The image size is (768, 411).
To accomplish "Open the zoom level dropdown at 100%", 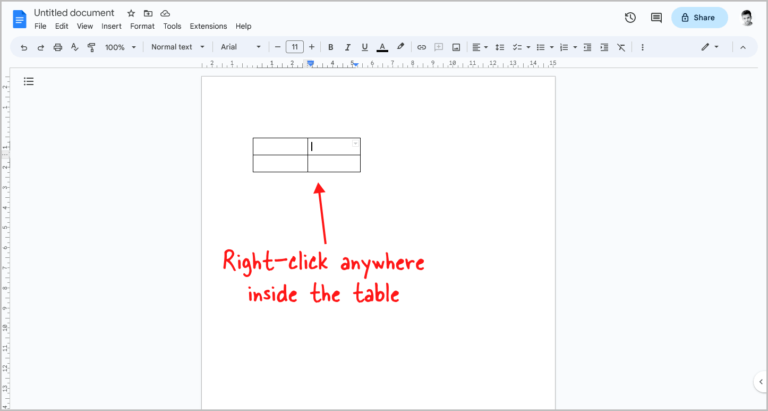I will pyautogui.click(x=120, y=48).
